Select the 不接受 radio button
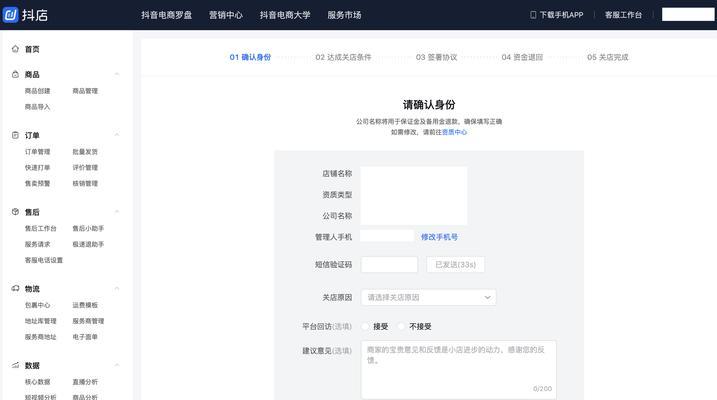This screenshot has height=400, width=717. click(402, 326)
